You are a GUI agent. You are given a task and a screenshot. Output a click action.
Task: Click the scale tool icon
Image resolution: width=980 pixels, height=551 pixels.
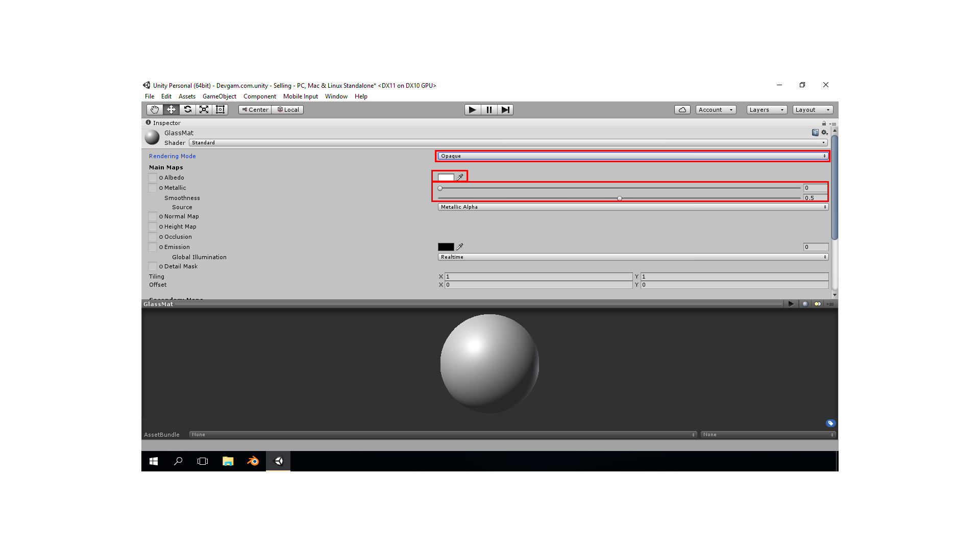[204, 110]
